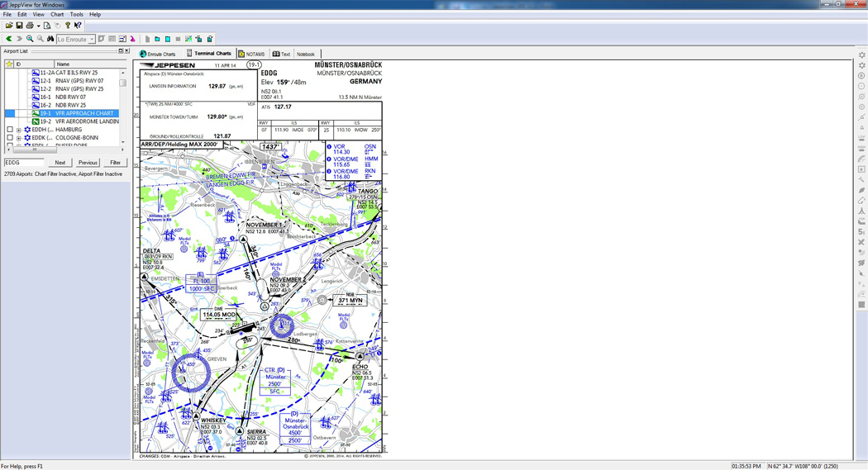Click the greyed Zoom Out magnifier icon
Viewport: 868px width, 470px height.
click(x=41, y=39)
